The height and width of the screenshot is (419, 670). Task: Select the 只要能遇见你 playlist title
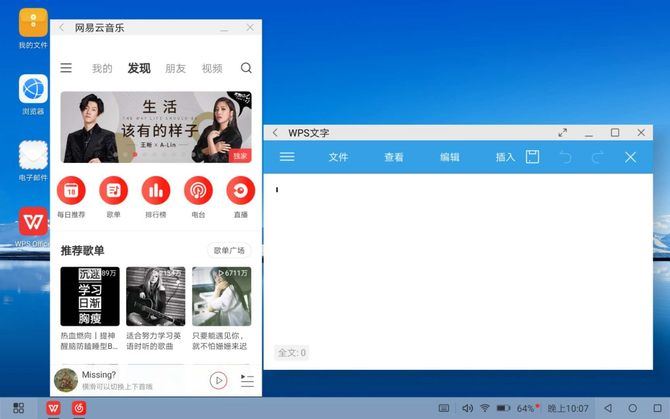[x=220, y=341]
